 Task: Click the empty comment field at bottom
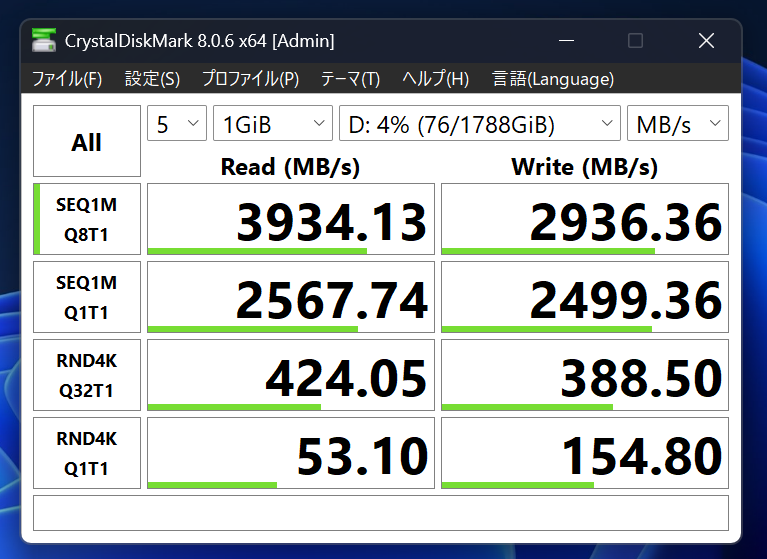pos(381,513)
